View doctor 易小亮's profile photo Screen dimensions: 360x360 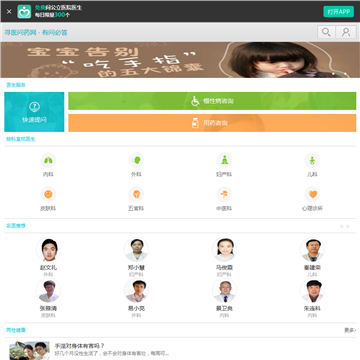tap(136, 291)
